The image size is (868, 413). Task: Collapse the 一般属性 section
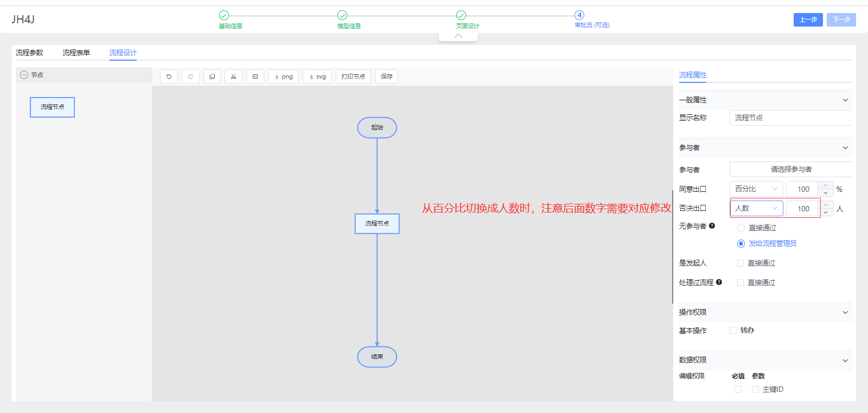pyautogui.click(x=845, y=100)
